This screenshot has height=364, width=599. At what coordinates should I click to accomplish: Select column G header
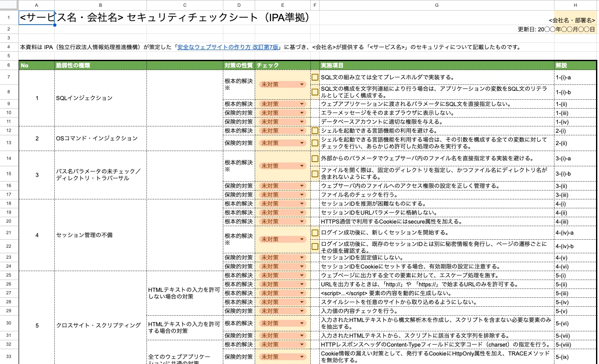[436, 5]
